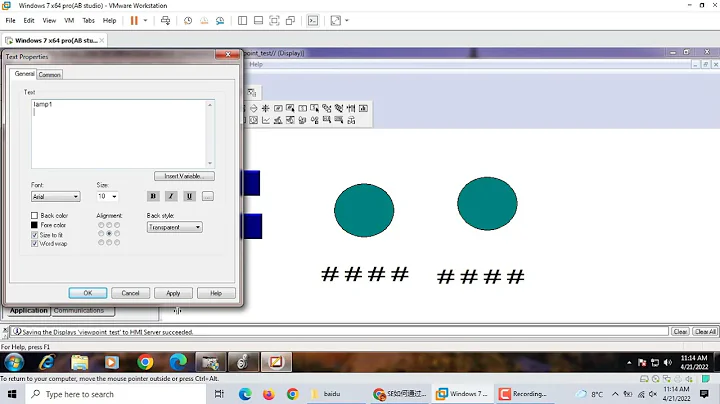Select the asterisk-shaped object tool icon
The image size is (720, 404).
pos(265,108)
